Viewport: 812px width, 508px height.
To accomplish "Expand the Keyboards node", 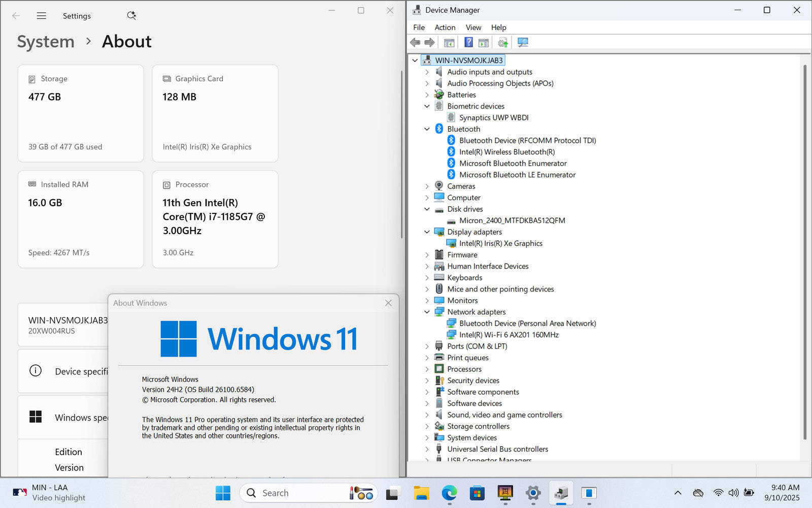I will coord(427,278).
